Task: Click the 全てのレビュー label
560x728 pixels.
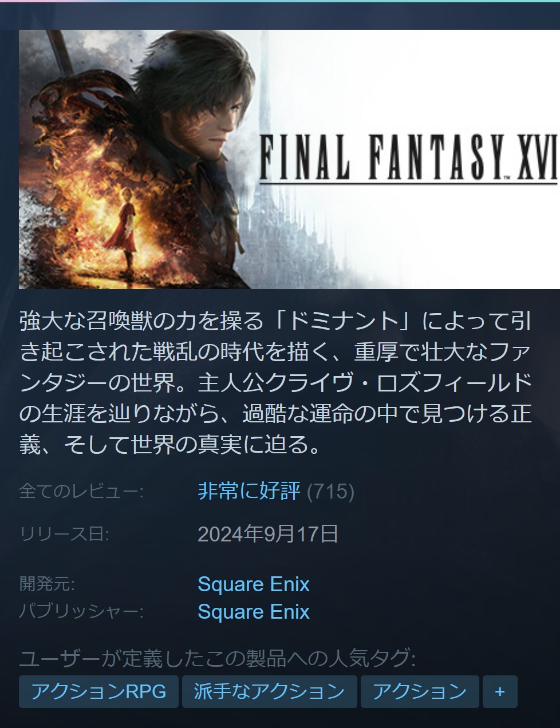Action: pos(81,492)
